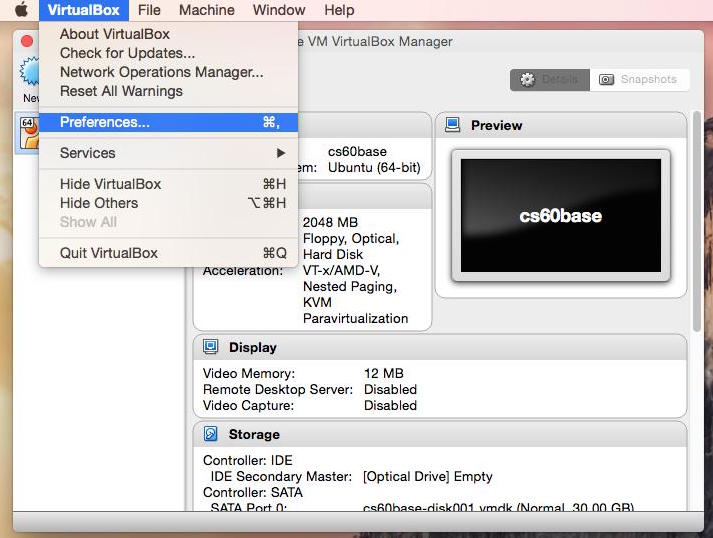Select About VirtualBox menu entry
This screenshot has height=538, width=713.
tap(169, 34)
